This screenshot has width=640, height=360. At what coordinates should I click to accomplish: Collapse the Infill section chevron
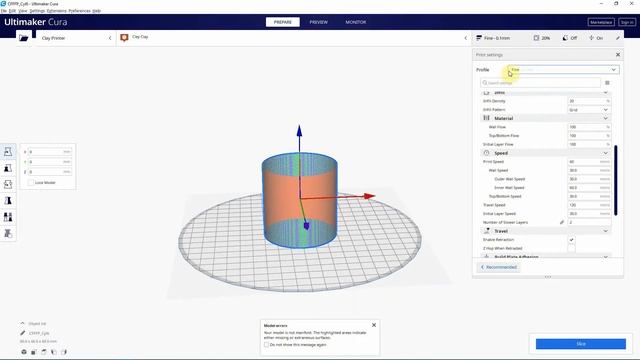click(606, 93)
